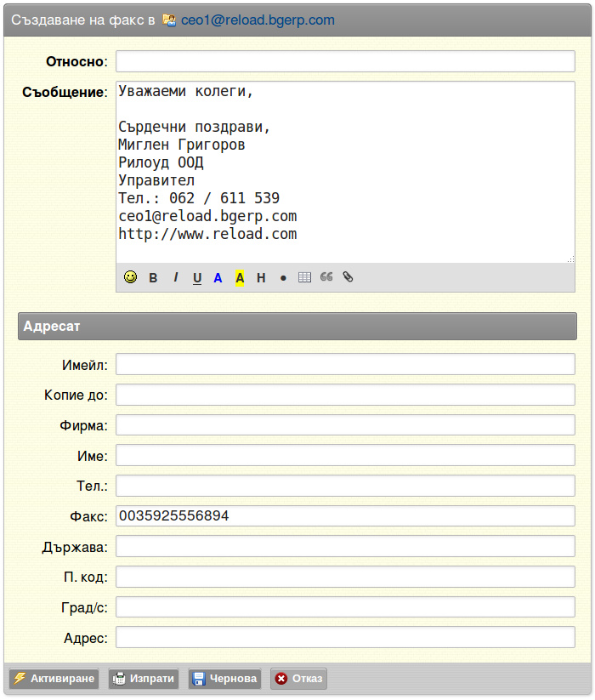Attach file using paperclip icon
The image size is (595, 700).
[348, 276]
